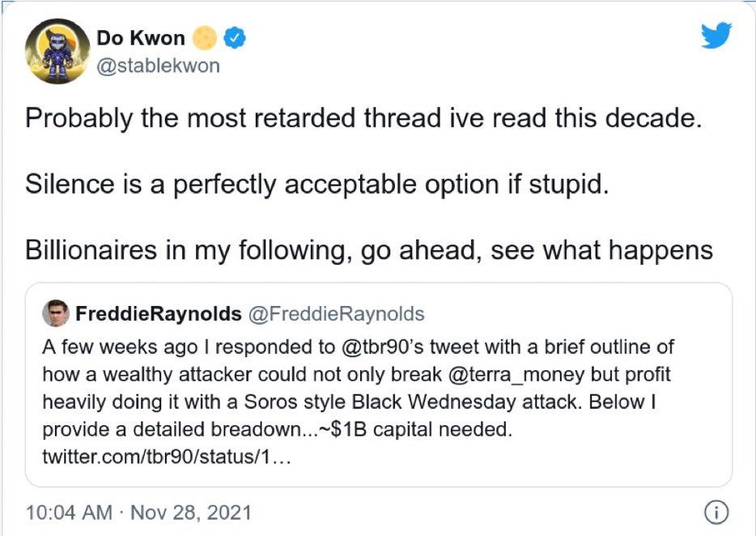Click the FreddieRaynolds bold name
756x536 pixels.
[x=158, y=313]
